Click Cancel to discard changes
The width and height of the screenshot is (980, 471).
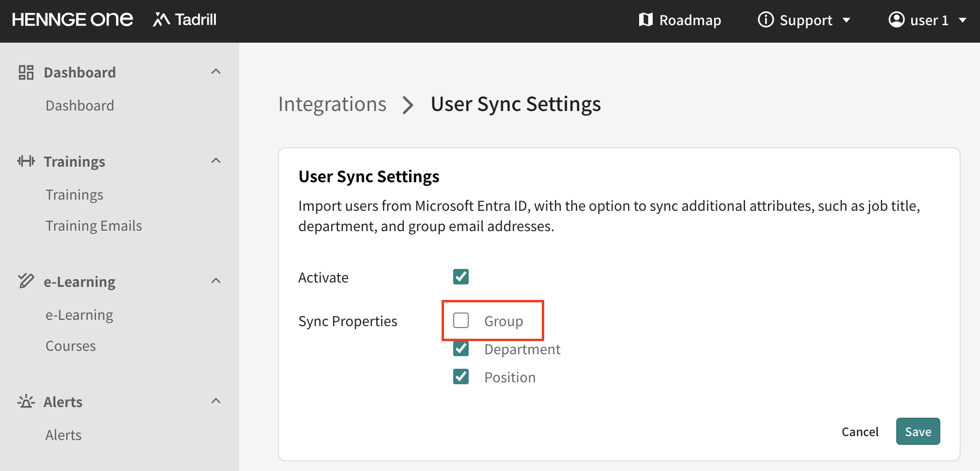click(860, 432)
